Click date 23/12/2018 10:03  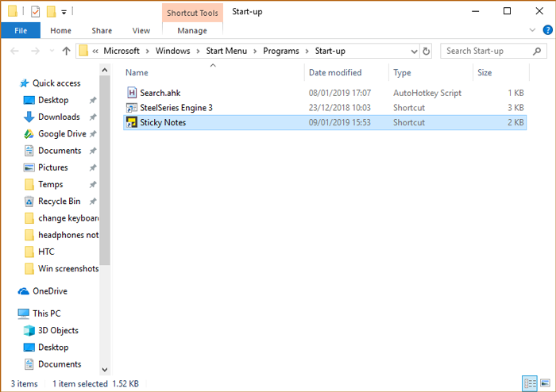[x=339, y=108]
